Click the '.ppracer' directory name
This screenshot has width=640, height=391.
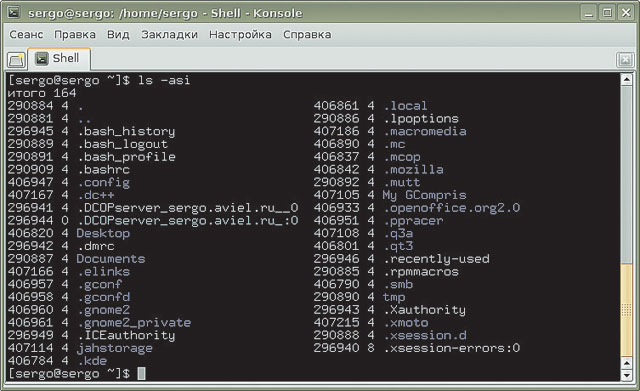[413, 220]
